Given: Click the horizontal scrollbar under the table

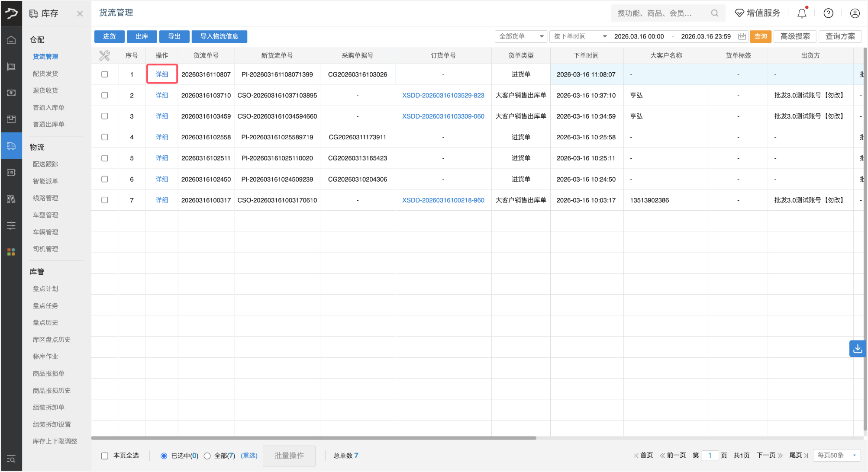Looking at the screenshot, I should click(313, 438).
